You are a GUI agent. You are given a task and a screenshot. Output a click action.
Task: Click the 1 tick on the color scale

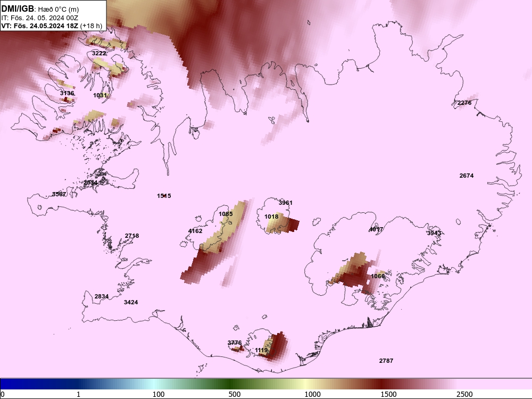[x=78, y=394]
